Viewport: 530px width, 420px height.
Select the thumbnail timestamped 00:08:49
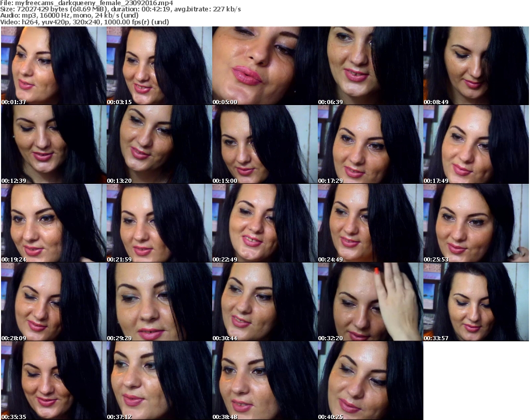point(476,66)
